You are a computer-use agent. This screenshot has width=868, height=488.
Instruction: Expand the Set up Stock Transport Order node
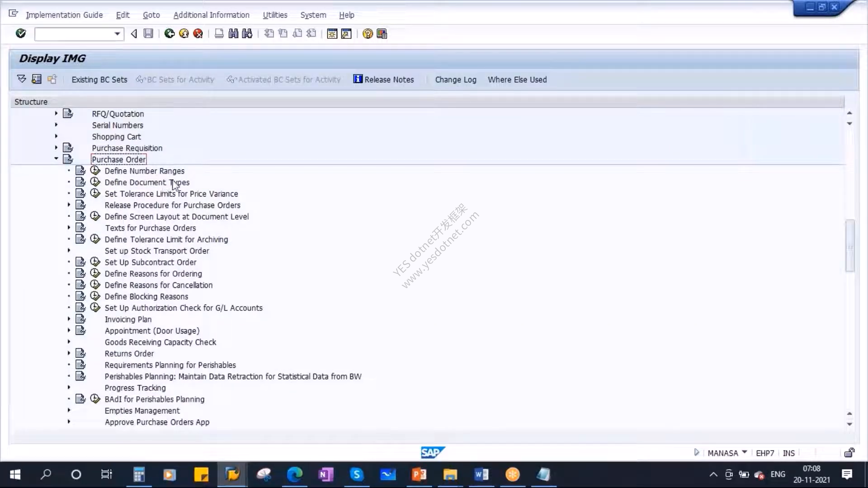[x=69, y=250]
